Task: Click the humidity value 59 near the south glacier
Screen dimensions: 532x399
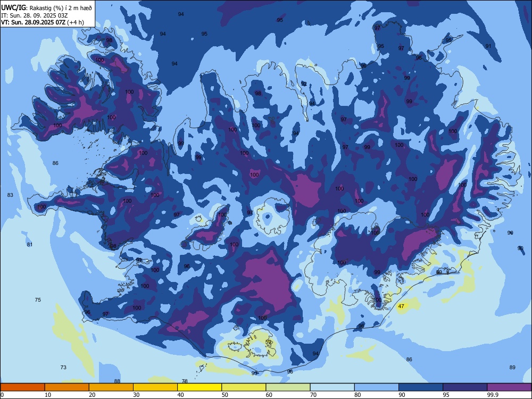Action: click(x=268, y=342)
